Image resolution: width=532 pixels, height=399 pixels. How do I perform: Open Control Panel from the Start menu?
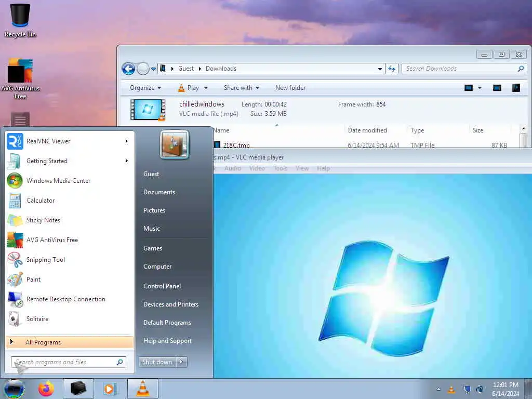(x=162, y=286)
